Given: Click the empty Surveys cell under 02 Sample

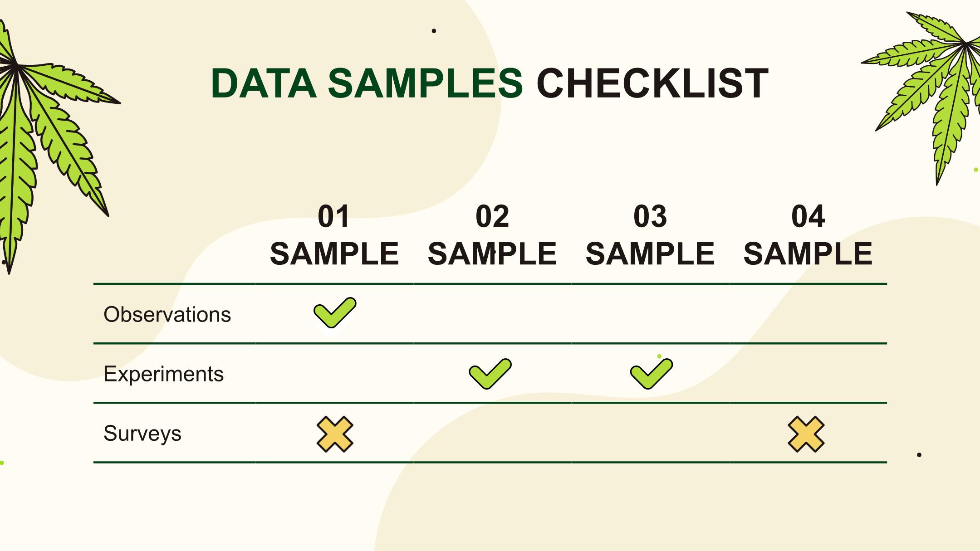Looking at the screenshot, I should coord(492,433).
